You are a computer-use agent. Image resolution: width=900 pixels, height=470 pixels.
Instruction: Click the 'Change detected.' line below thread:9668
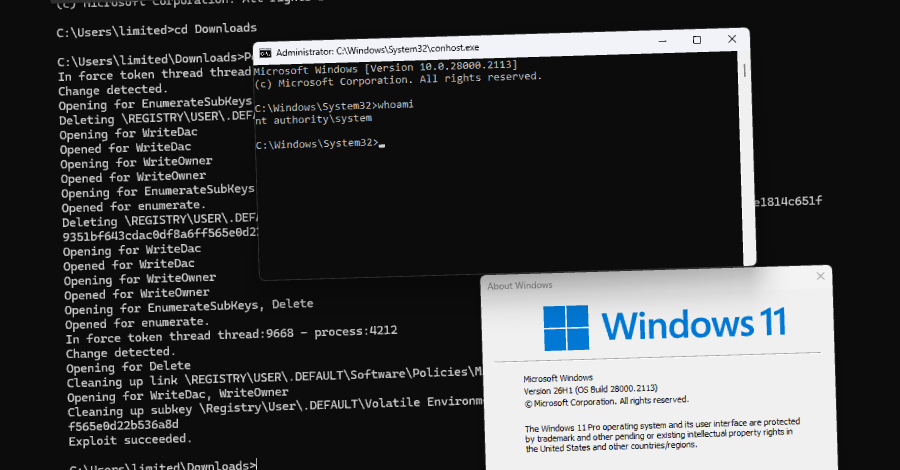121,352
